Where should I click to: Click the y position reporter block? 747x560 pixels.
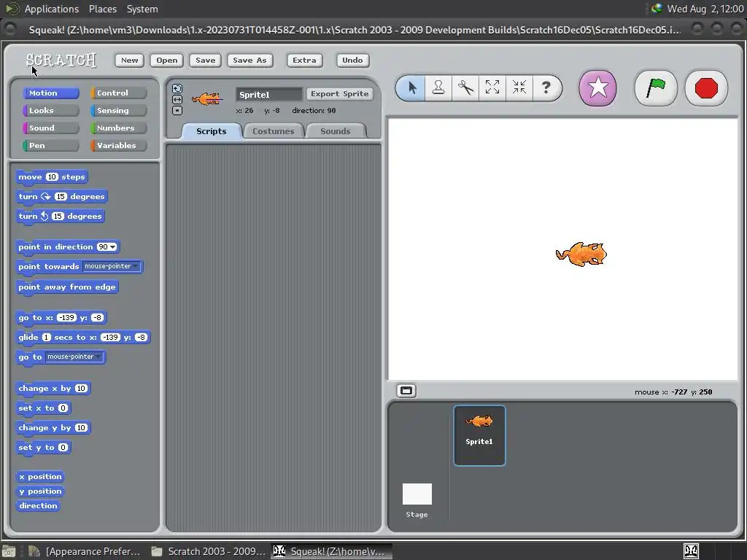tap(40, 491)
